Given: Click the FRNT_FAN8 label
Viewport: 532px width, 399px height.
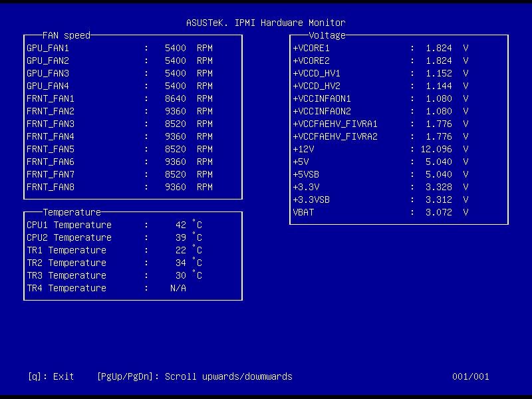Looking at the screenshot, I should click(51, 187).
